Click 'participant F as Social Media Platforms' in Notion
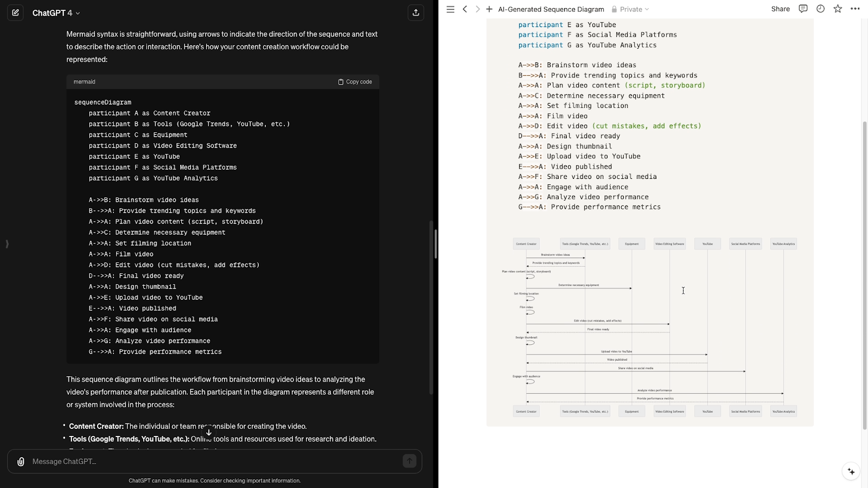This screenshot has height=488, width=868. coord(597,35)
